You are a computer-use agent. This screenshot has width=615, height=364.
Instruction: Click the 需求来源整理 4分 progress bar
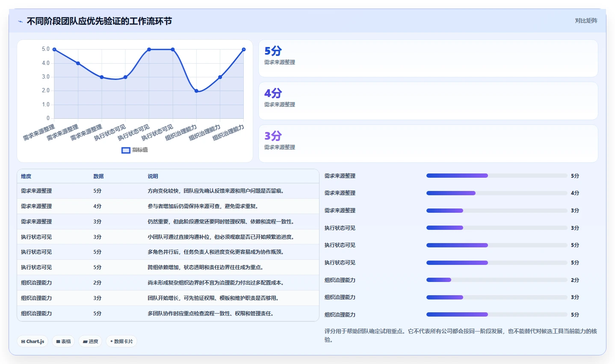497,193
